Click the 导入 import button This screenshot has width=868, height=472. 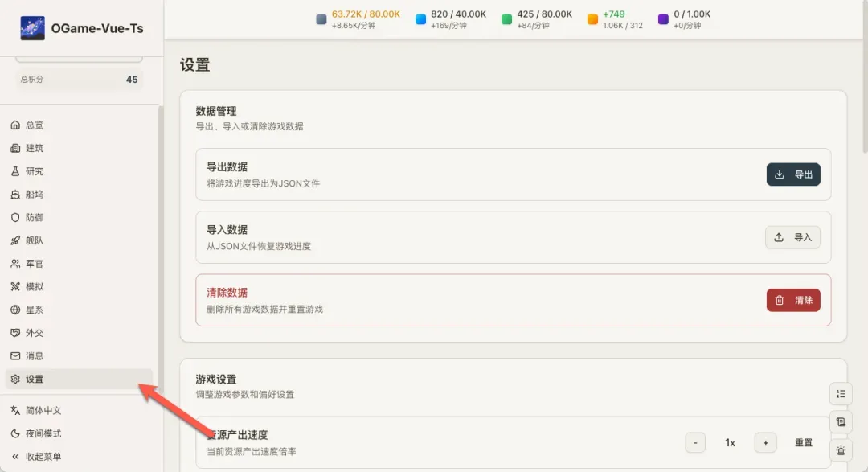(792, 237)
